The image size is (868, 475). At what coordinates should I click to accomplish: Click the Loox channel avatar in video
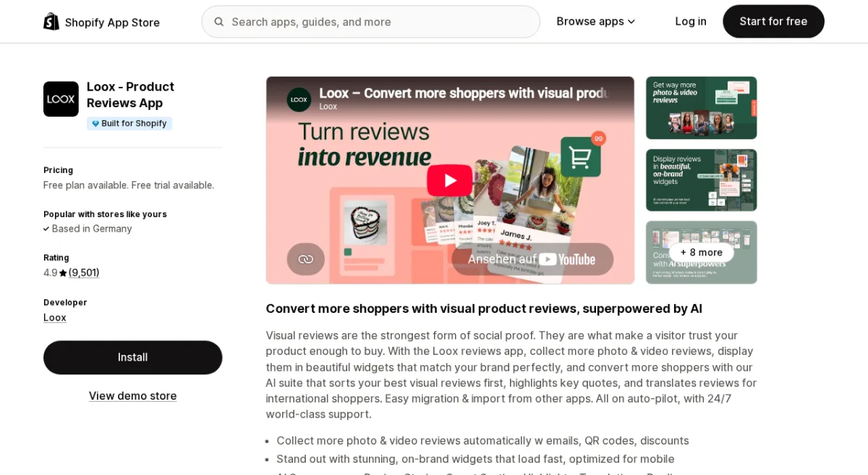click(299, 100)
